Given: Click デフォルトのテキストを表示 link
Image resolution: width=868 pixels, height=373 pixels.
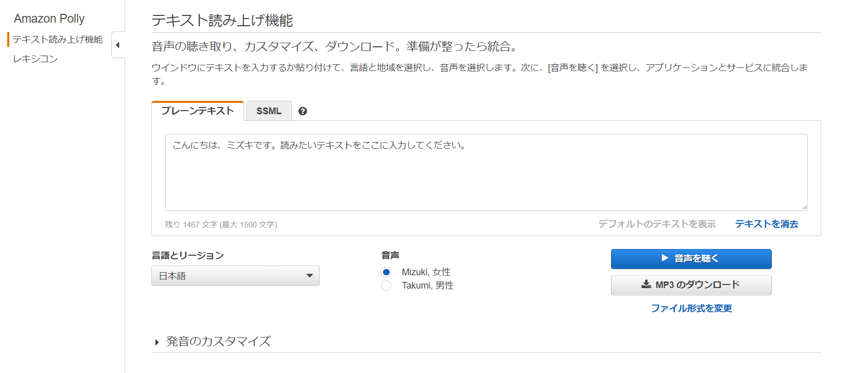Looking at the screenshot, I should pos(657,224).
